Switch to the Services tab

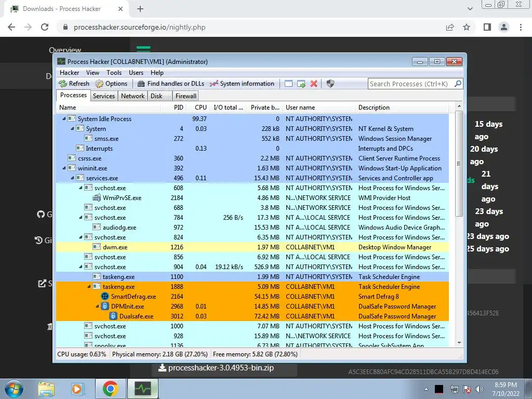104,96
